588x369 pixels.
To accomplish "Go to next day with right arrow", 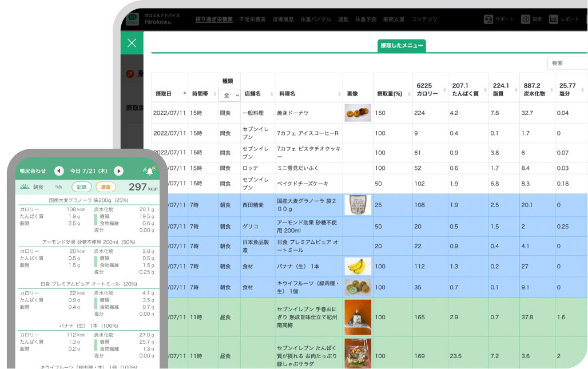I will (x=118, y=171).
